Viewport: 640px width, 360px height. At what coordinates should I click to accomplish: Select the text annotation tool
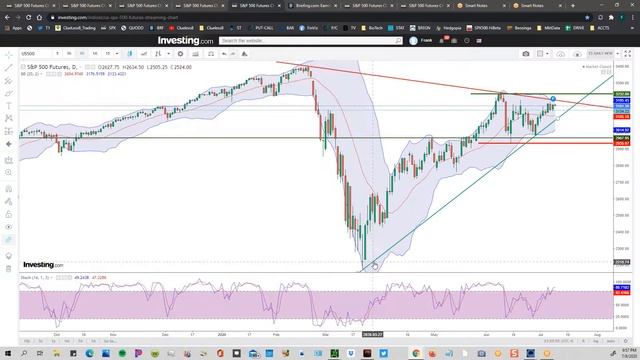[9, 106]
